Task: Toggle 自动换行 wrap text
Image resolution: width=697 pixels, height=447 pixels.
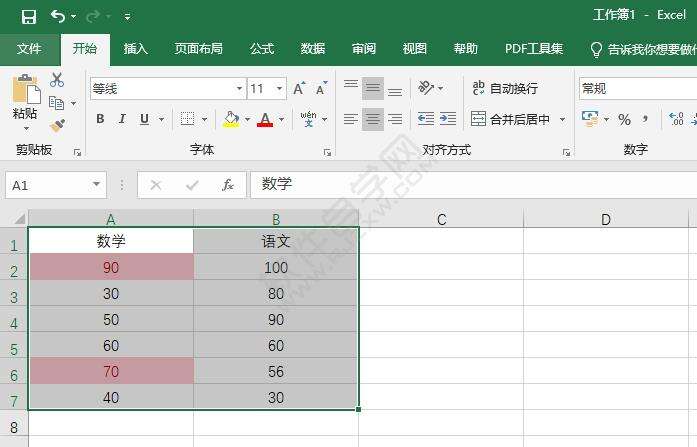Action: (505, 88)
